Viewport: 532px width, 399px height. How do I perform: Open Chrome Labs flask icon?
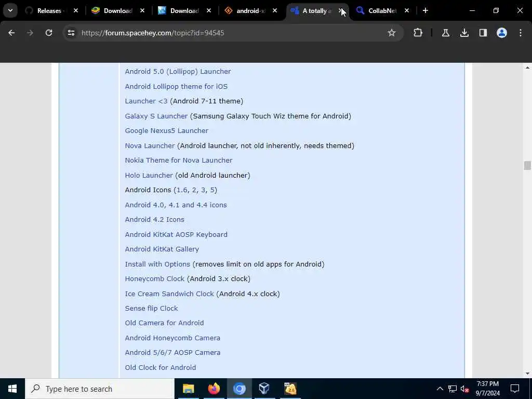point(445,33)
